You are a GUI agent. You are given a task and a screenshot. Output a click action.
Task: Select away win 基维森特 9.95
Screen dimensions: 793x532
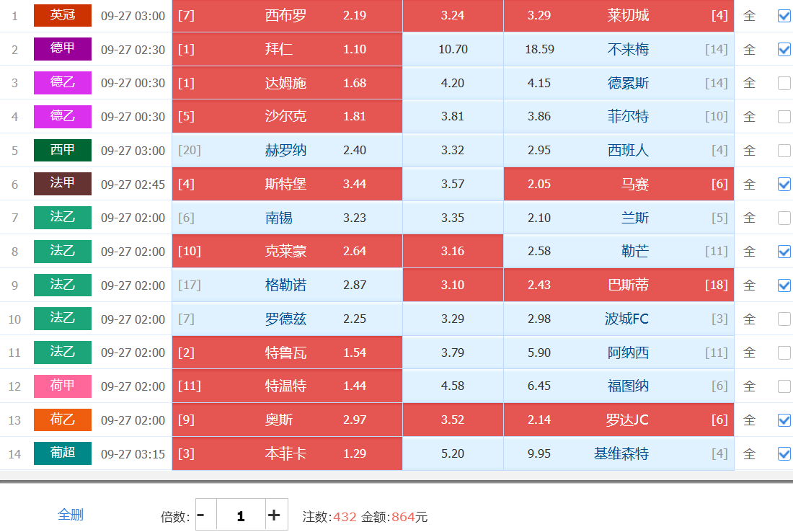pos(619,453)
